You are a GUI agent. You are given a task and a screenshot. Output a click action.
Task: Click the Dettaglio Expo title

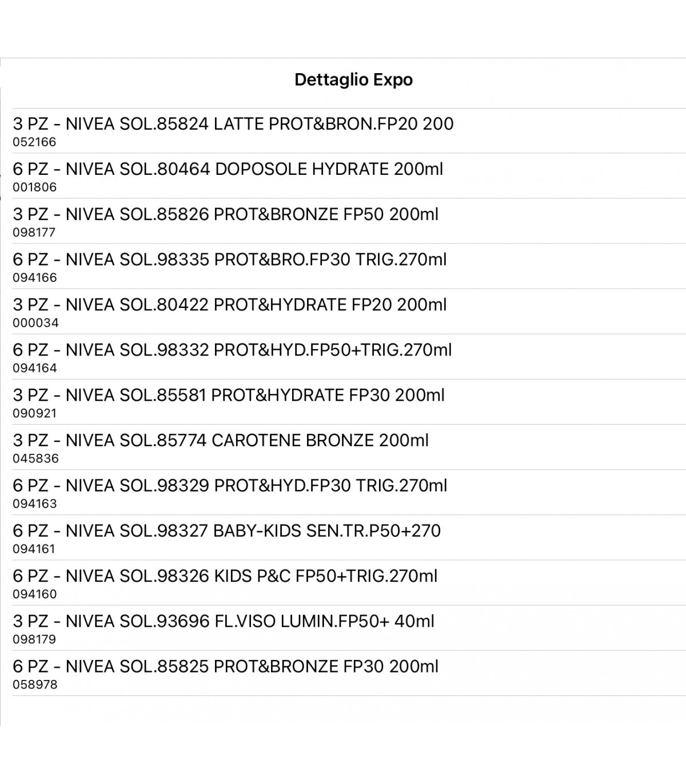353,79
